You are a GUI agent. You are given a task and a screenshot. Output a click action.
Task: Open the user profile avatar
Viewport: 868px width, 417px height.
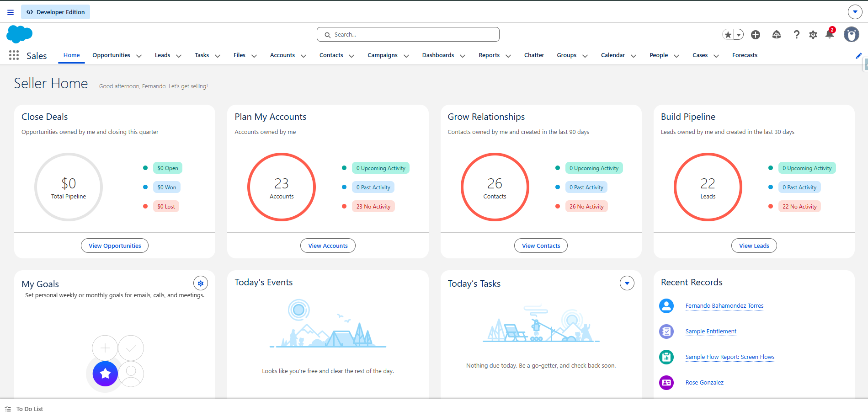click(x=851, y=34)
